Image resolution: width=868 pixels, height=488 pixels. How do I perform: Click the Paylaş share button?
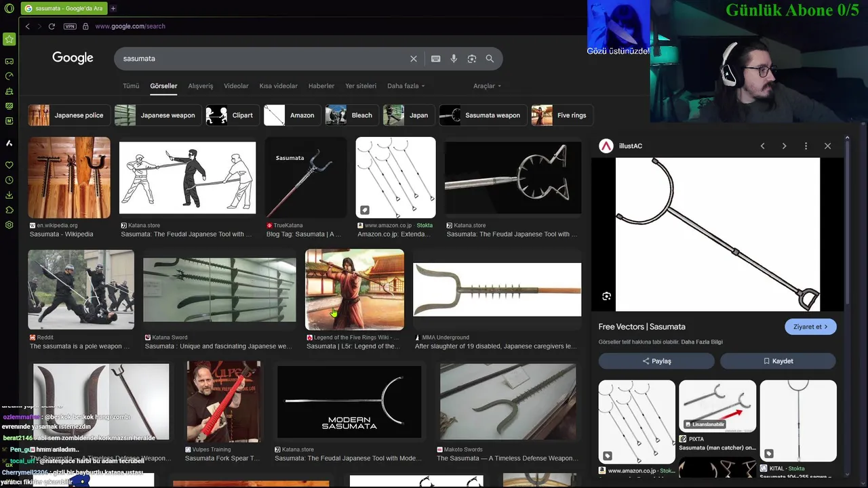(656, 361)
